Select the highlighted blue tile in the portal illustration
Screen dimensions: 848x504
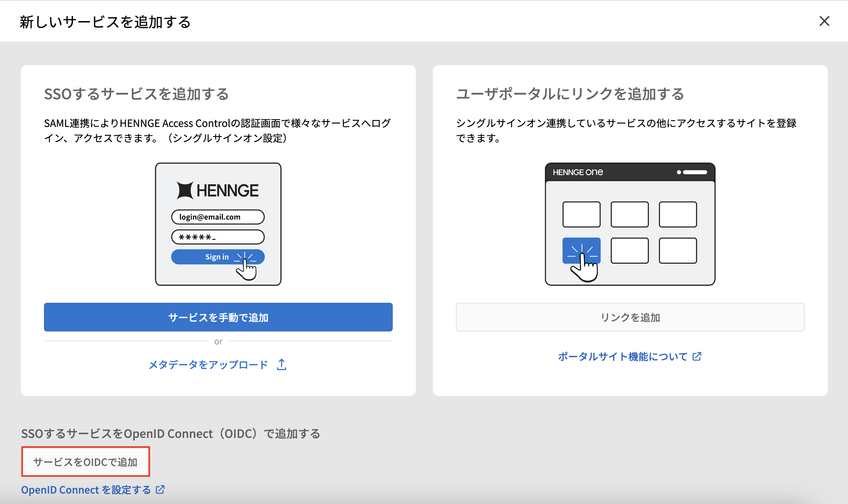coord(581,250)
